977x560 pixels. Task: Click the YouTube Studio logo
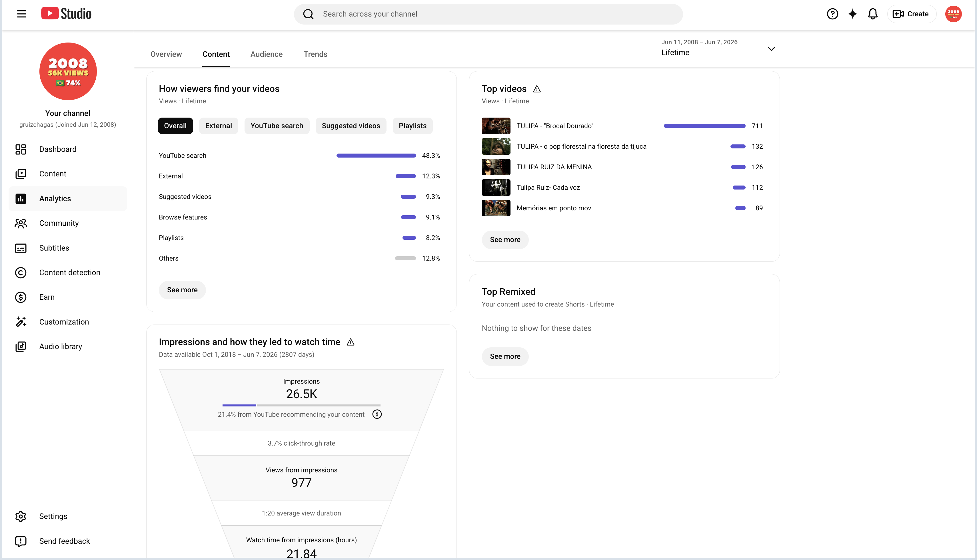tap(66, 14)
